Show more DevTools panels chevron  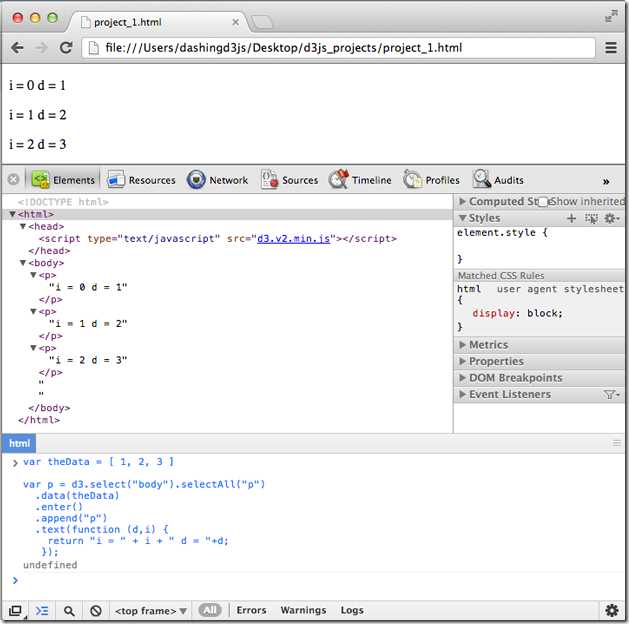[x=606, y=182]
